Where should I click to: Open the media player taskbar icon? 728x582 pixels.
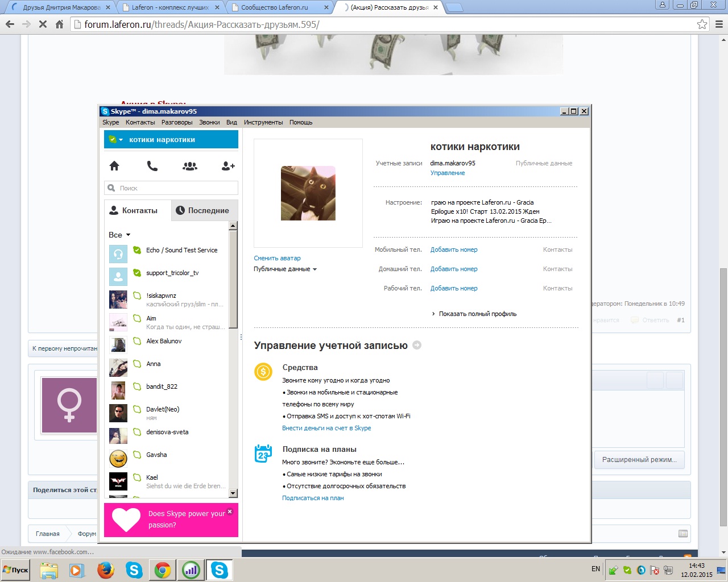tap(77, 570)
